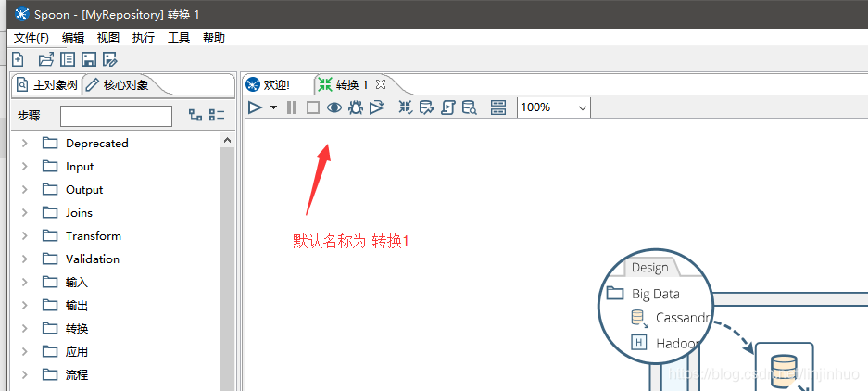This screenshot has height=391, width=868.
Task: Run the transformation with play icon
Action: pos(255,107)
